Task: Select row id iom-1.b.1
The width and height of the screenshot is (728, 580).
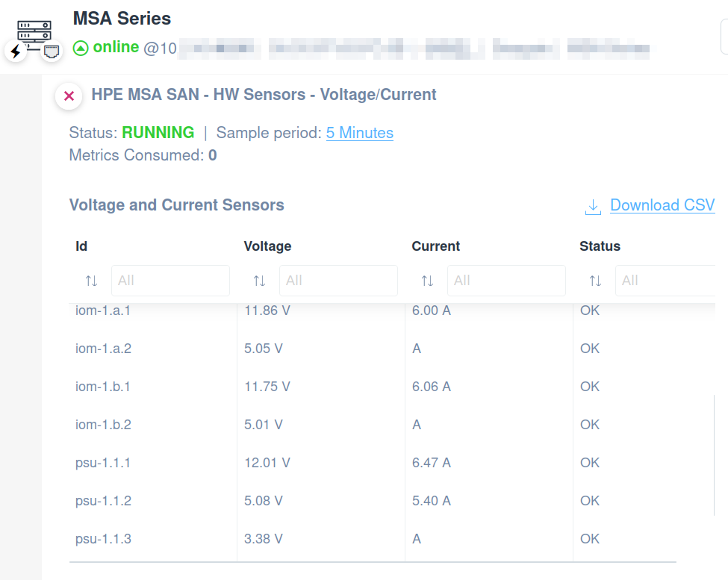Action: [x=103, y=387]
